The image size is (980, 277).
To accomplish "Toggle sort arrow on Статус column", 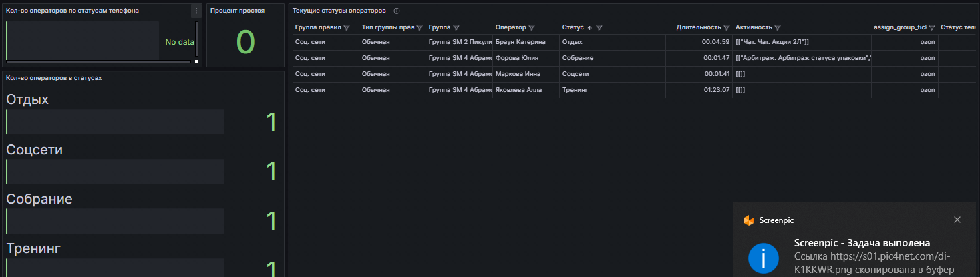I will 589,28.
